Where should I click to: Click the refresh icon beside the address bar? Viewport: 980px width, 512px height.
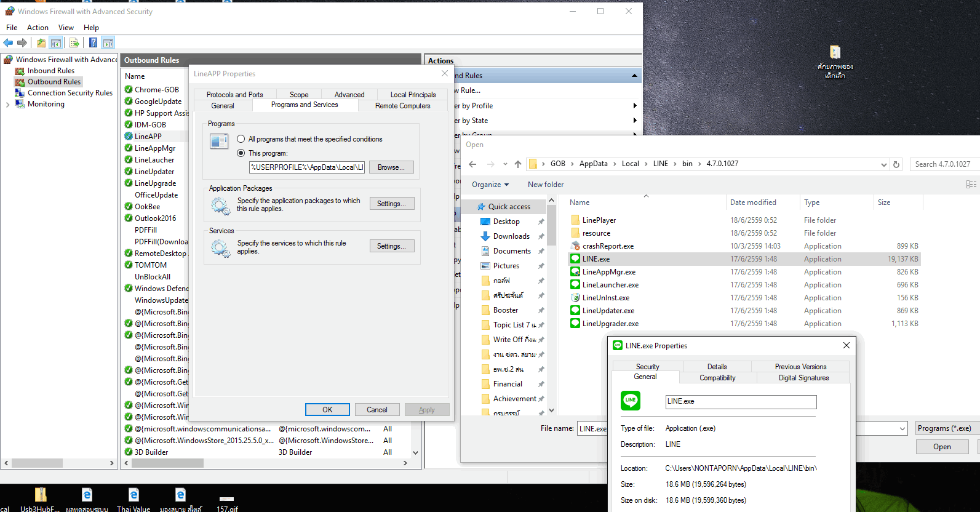tap(896, 164)
